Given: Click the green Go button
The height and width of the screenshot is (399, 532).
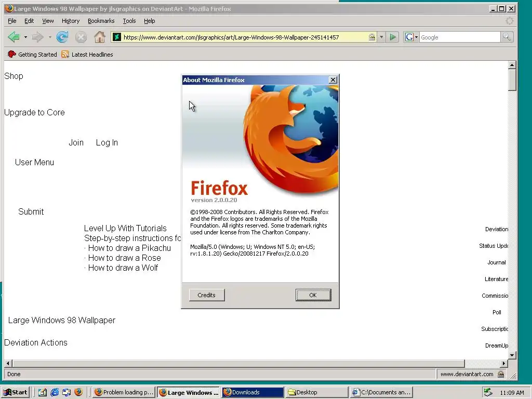Looking at the screenshot, I should pyautogui.click(x=393, y=37).
